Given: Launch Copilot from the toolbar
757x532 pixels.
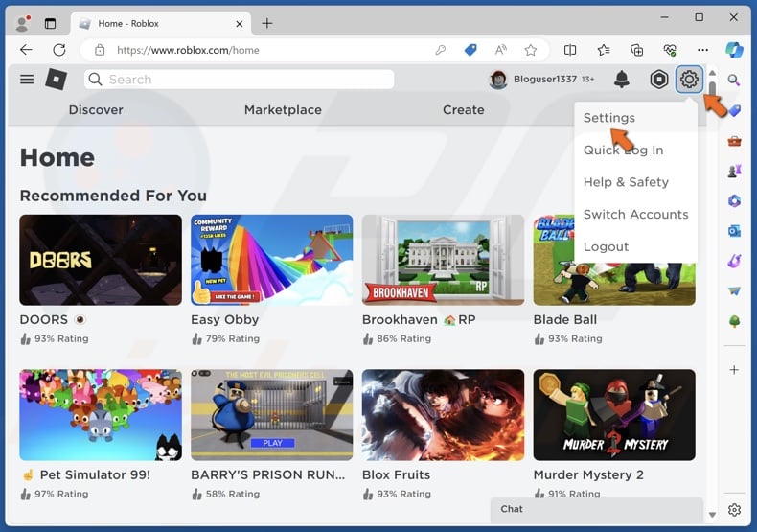Looking at the screenshot, I should [x=734, y=50].
